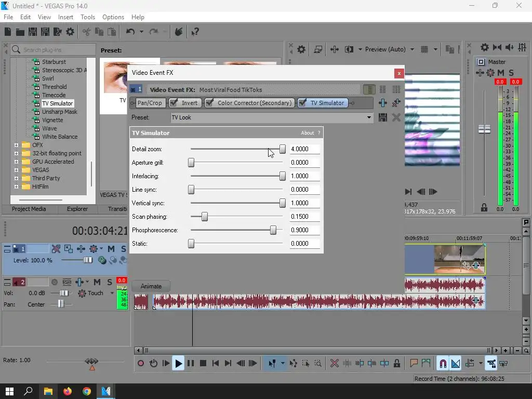Click the Loop Playback icon
Screen dimensions: 532x399
(153, 363)
